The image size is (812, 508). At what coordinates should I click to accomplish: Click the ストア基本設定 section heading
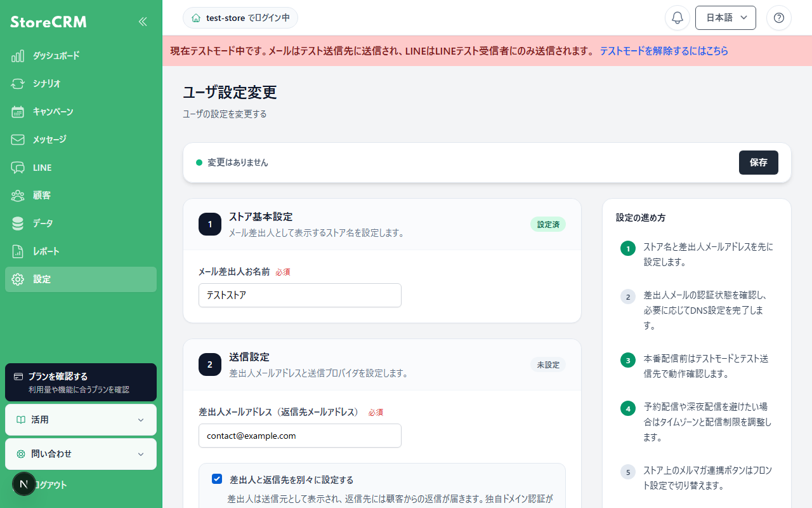pos(261,217)
